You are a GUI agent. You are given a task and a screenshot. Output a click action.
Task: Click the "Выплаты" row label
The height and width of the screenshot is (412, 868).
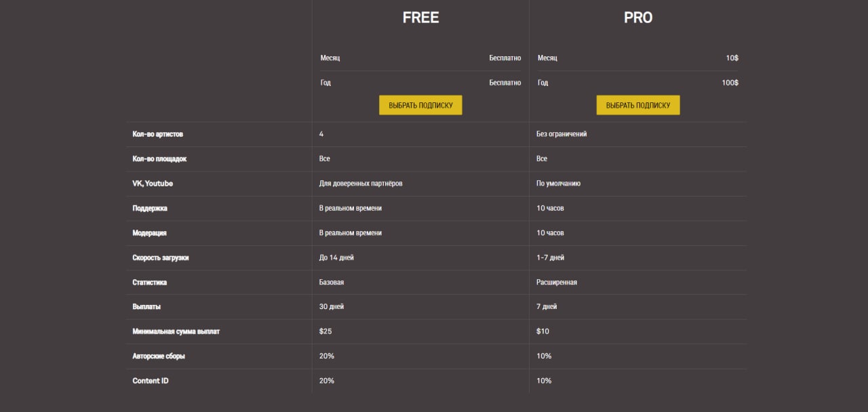point(146,307)
